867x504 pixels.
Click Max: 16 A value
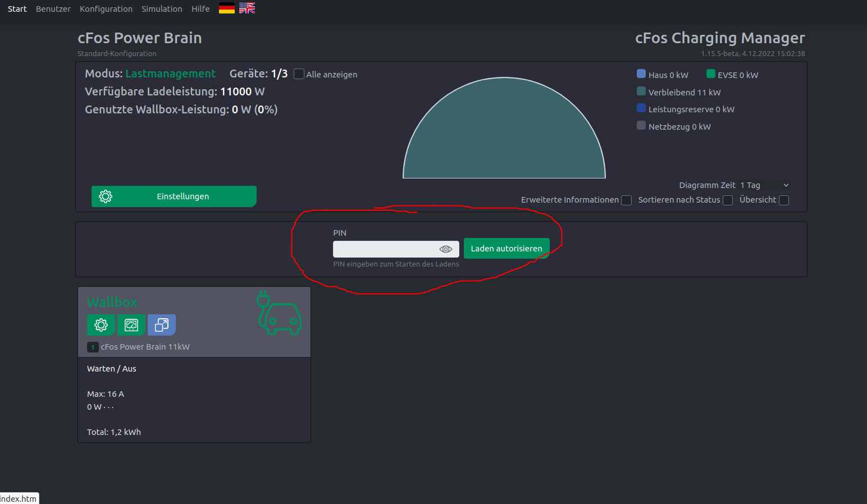tap(106, 394)
